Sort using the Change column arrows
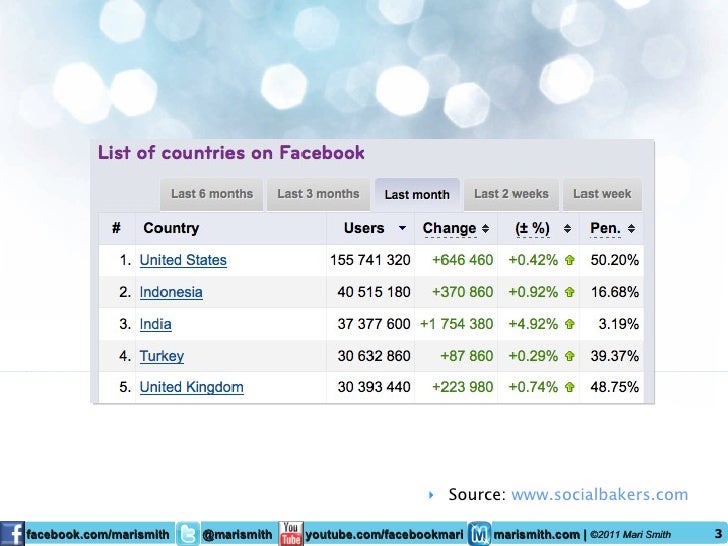 coord(485,228)
